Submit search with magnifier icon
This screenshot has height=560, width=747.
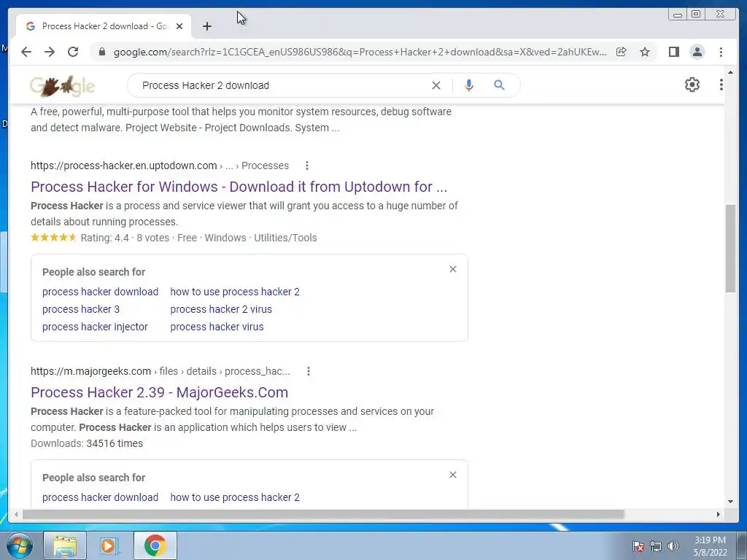coord(499,85)
